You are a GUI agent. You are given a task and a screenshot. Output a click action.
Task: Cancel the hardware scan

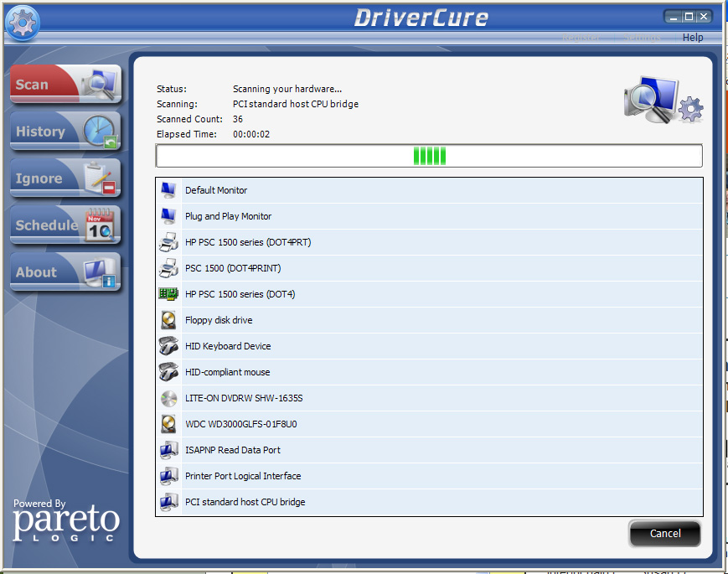(x=665, y=534)
